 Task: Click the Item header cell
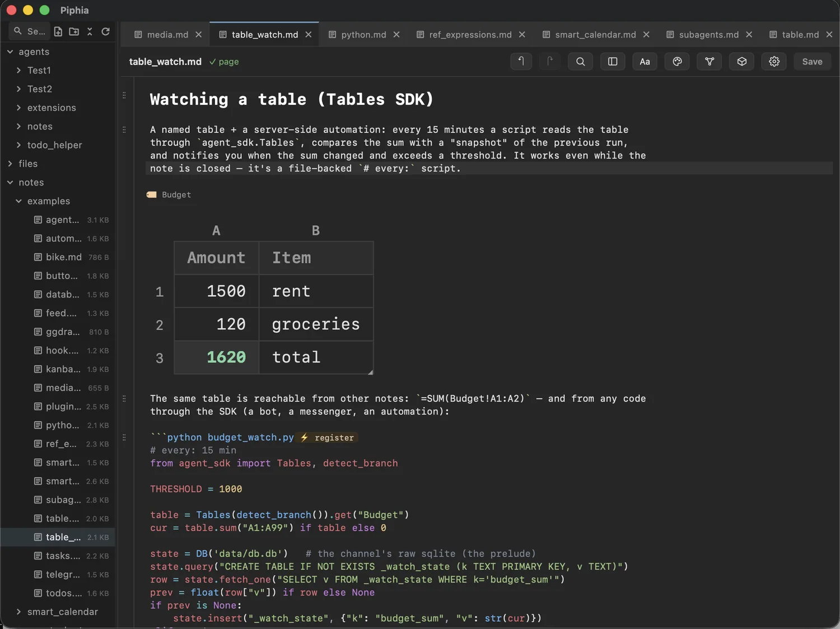click(316, 258)
